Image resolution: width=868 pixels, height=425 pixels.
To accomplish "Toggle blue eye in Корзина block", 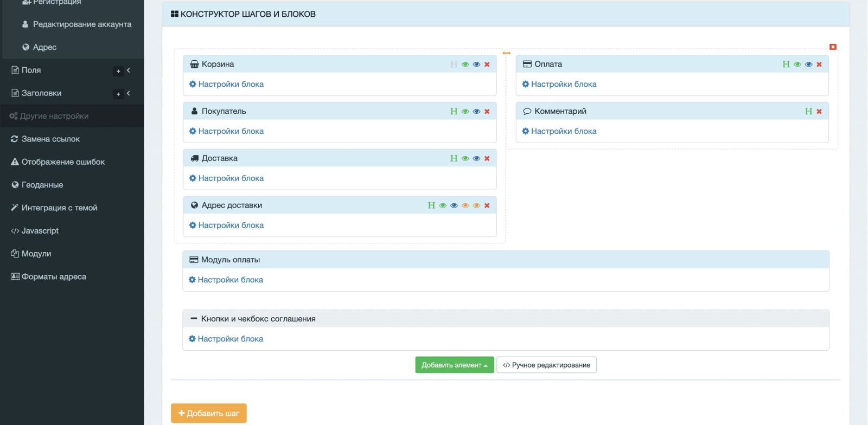I will pos(476,65).
